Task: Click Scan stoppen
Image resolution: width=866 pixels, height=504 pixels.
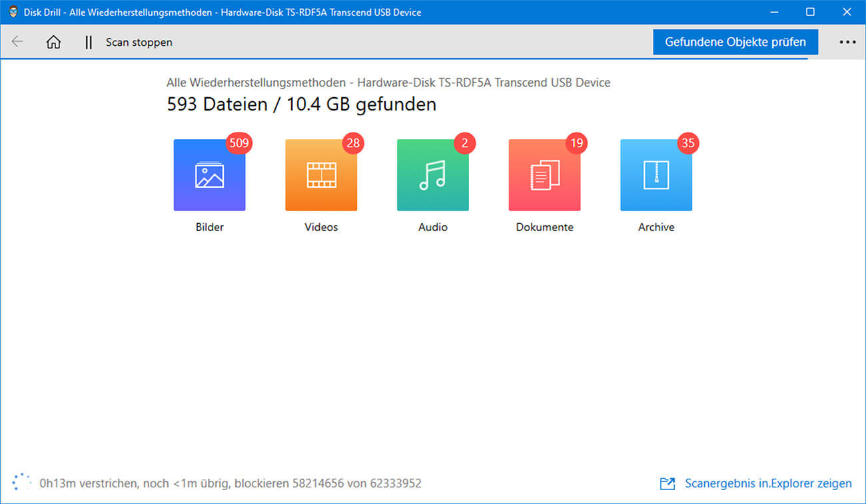Action: tap(139, 42)
